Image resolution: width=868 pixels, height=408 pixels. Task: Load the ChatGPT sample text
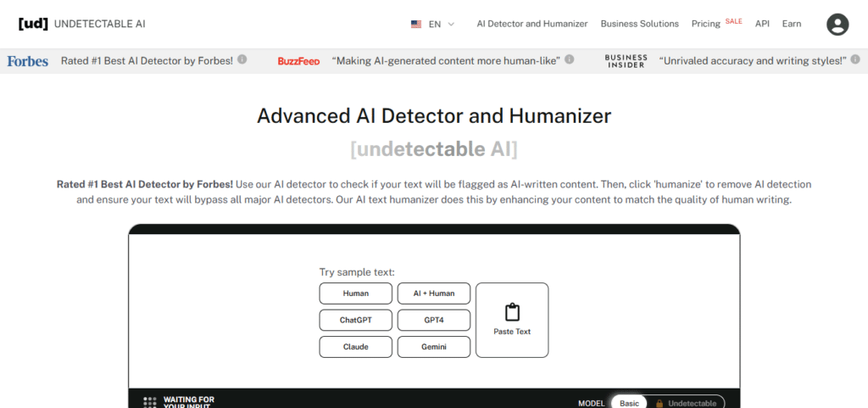355,320
